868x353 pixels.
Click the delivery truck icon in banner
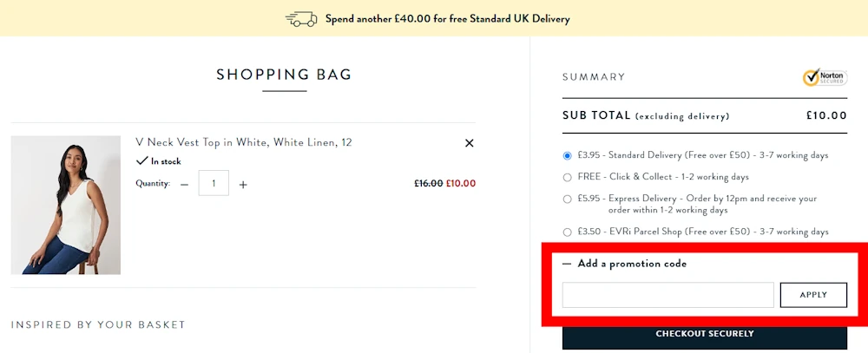click(301, 19)
